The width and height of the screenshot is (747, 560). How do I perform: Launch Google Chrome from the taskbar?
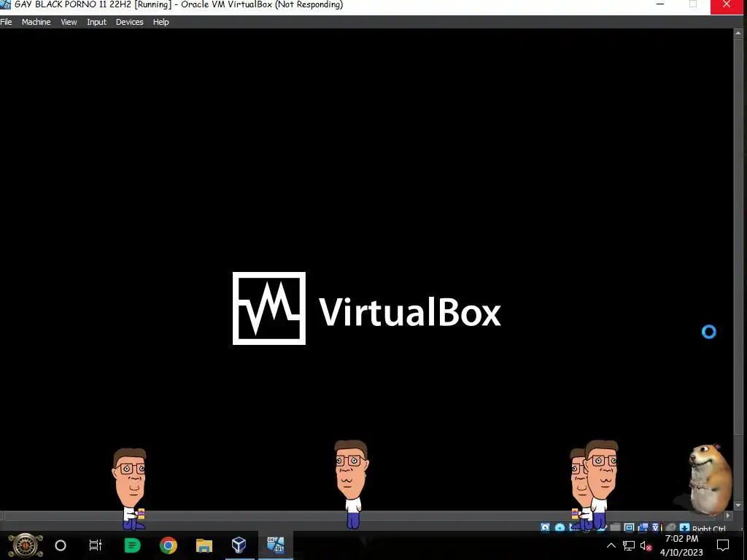coord(169,545)
